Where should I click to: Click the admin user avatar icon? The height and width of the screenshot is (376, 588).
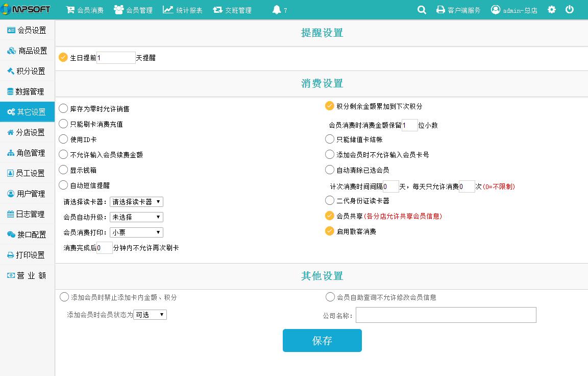coord(496,10)
